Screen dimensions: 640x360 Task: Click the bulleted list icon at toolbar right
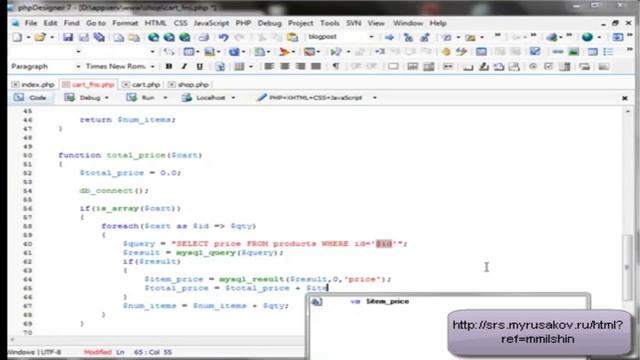(x=609, y=51)
